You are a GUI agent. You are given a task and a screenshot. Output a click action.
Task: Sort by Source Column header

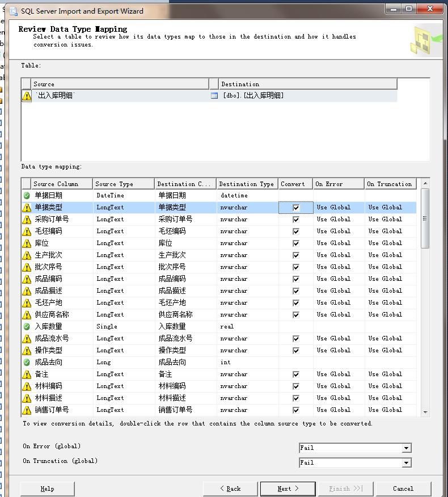pyautogui.click(x=62, y=184)
